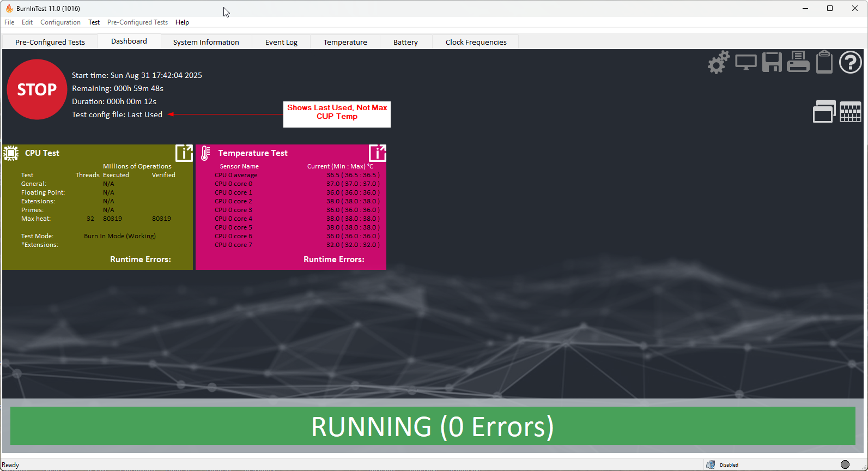This screenshot has height=471, width=868.
Task: Print results with the printer icon
Action: pos(798,62)
